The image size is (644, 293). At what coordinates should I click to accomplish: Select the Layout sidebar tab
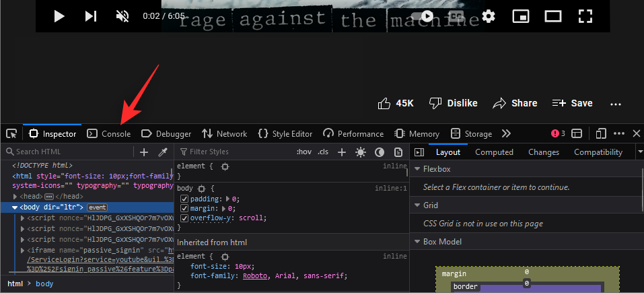(x=448, y=152)
